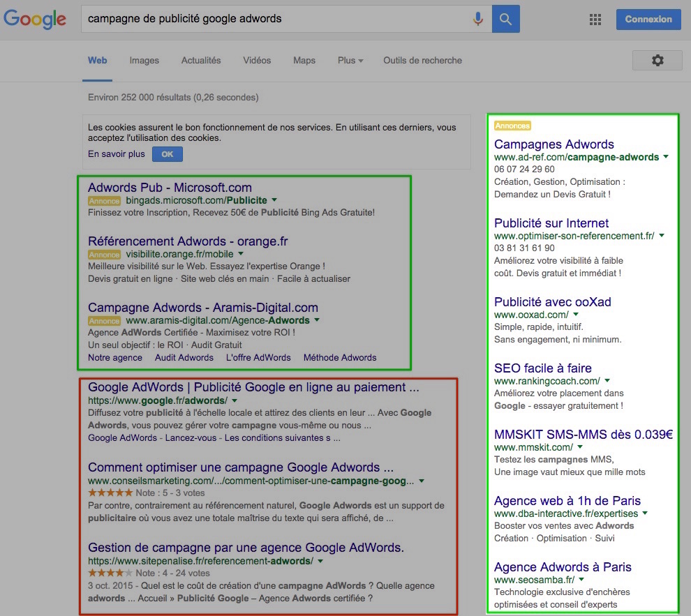Expand arrow beside https://www.google.fr/adwords/
The width and height of the screenshot is (691, 616).
(x=235, y=400)
